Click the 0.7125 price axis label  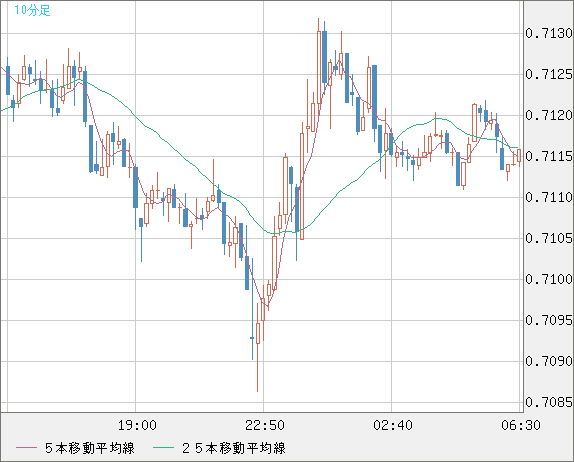point(549,75)
